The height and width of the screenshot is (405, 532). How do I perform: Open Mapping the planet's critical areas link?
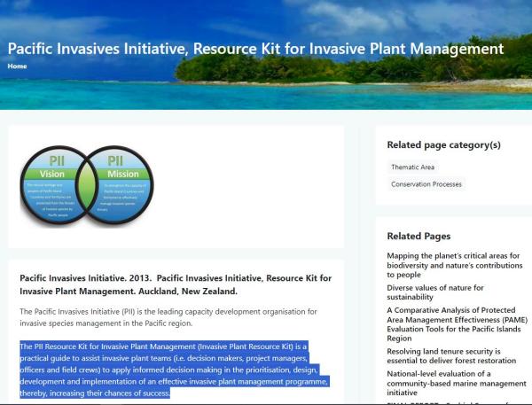[x=451, y=265]
